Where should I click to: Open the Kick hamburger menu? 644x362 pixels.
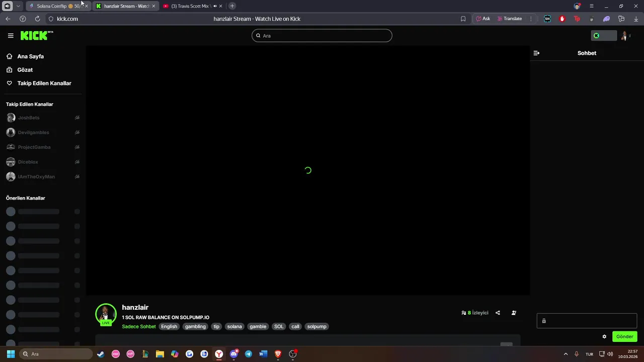11,36
